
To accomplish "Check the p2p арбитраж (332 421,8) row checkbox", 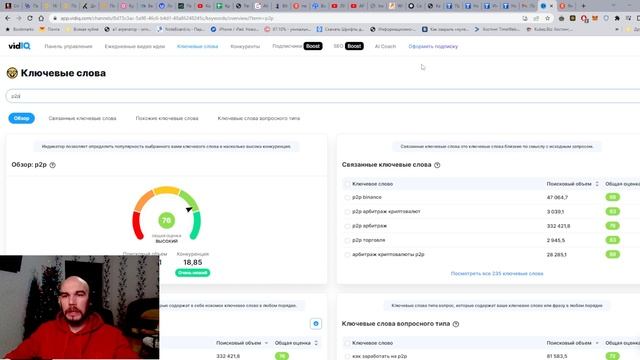I will (347, 226).
